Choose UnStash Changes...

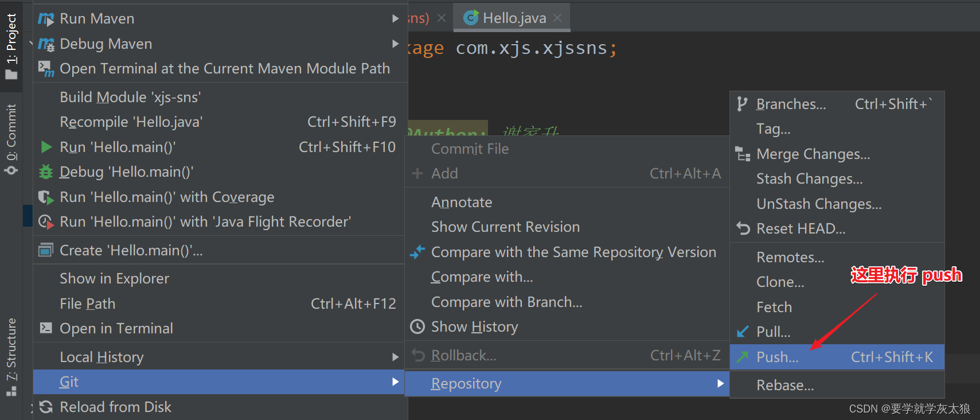point(837,204)
